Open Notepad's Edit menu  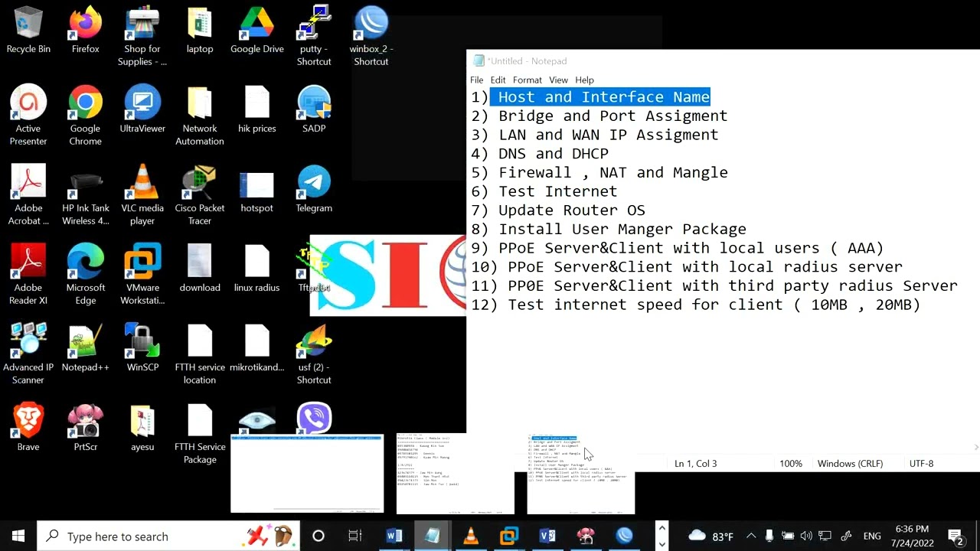coord(498,80)
